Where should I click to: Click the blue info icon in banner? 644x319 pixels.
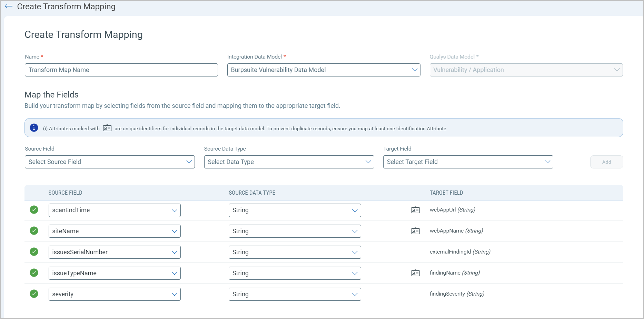click(x=34, y=128)
